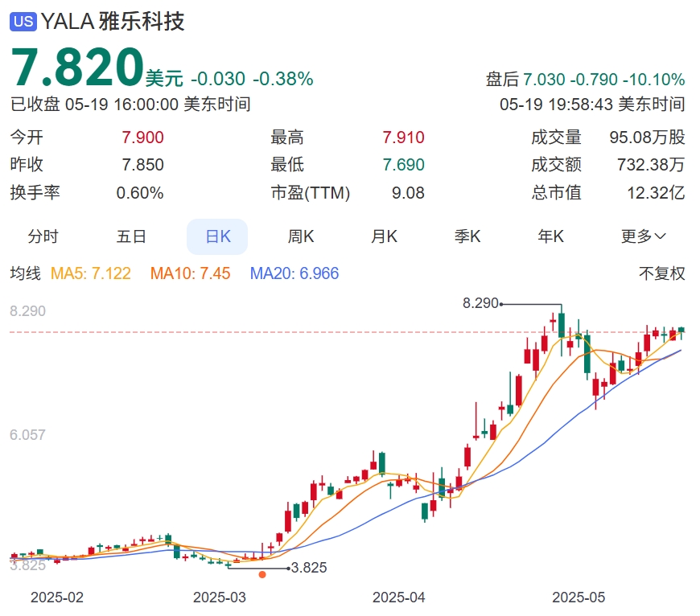Click the 8.290 high price marker
The image size is (700, 616).
point(480,304)
